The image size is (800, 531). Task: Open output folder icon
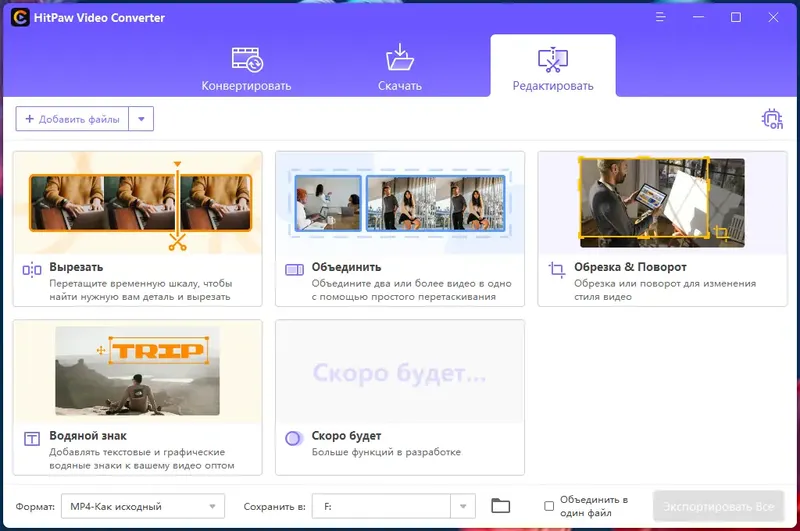(x=501, y=506)
